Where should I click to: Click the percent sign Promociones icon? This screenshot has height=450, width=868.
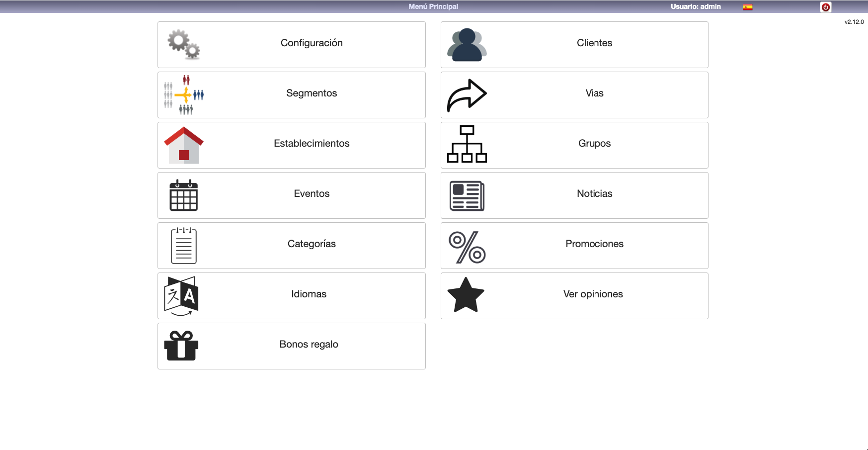click(467, 247)
